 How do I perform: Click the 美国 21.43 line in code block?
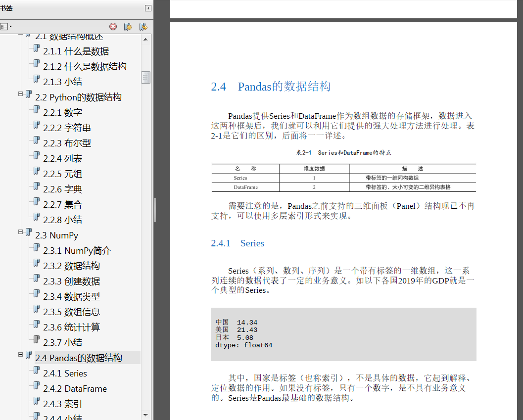(237, 330)
